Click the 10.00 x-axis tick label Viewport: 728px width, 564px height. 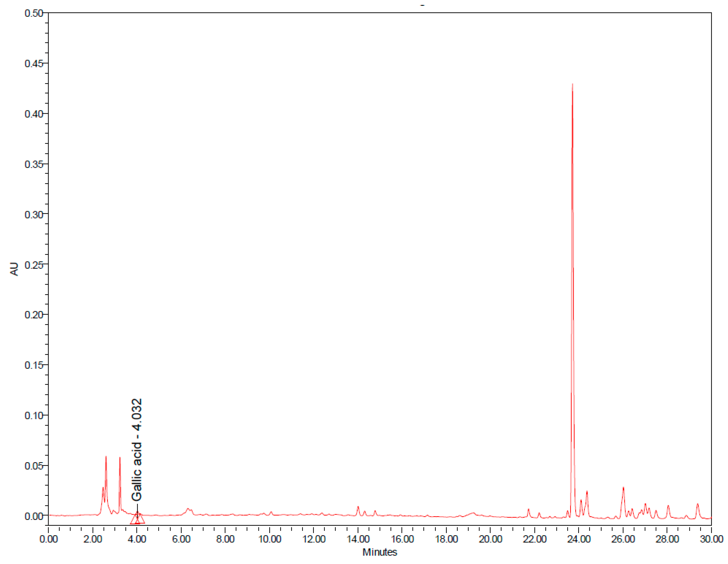click(270, 539)
